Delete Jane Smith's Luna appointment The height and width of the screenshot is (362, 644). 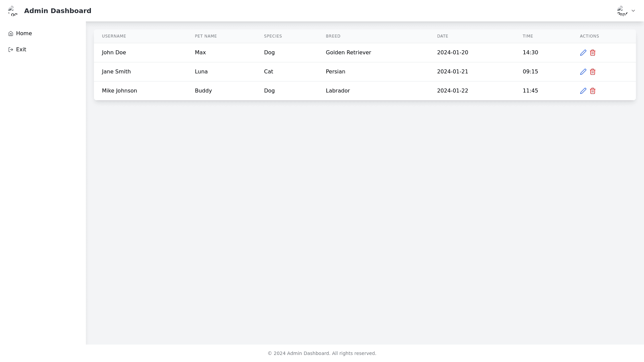pyautogui.click(x=593, y=72)
